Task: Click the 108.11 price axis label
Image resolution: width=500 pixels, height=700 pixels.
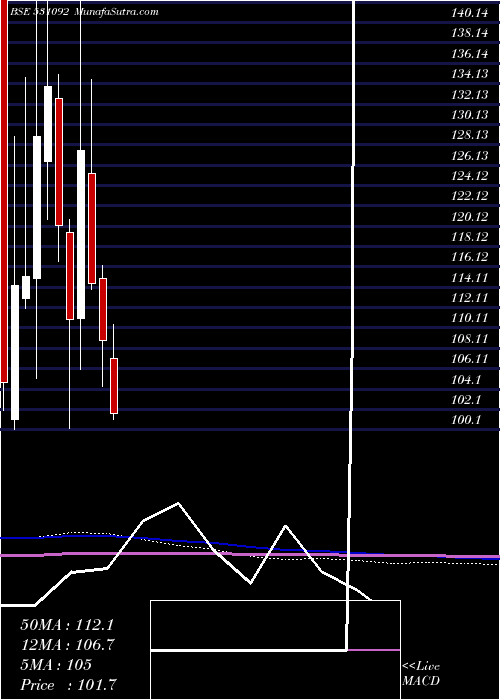Action: pyautogui.click(x=470, y=339)
